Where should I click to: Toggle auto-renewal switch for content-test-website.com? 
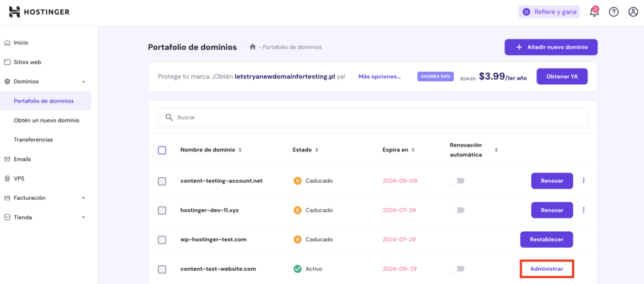click(458, 269)
